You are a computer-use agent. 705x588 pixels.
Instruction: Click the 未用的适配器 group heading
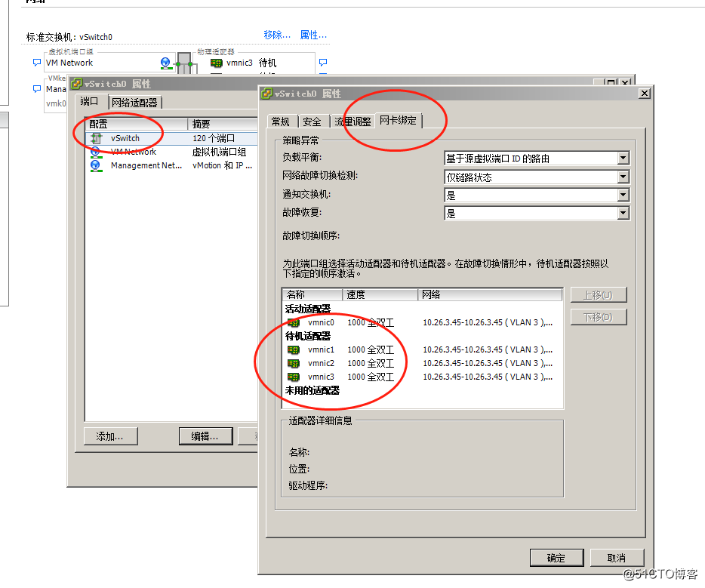(x=312, y=390)
